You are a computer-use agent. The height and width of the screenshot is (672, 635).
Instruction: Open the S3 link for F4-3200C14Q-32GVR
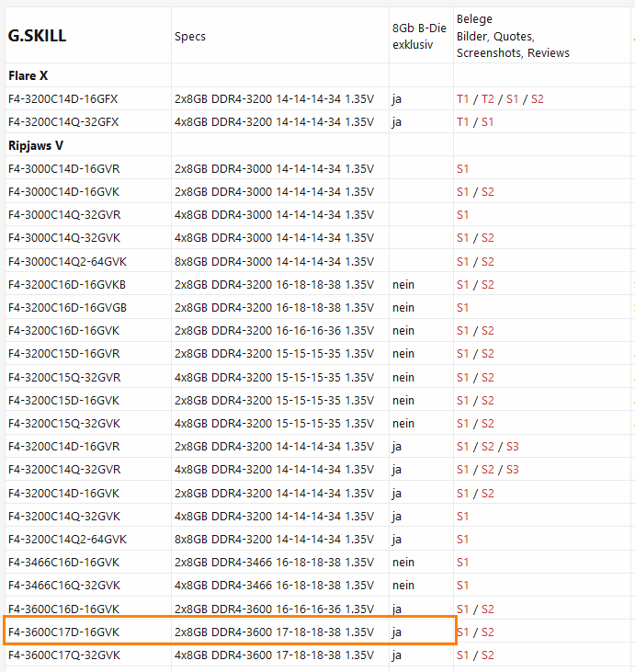click(513, 469)
